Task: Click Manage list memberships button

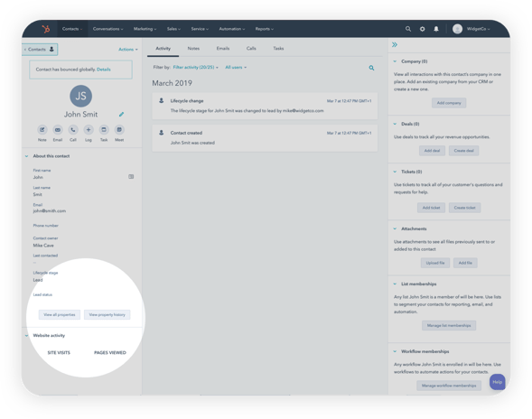Action: (x=449, y=326)
